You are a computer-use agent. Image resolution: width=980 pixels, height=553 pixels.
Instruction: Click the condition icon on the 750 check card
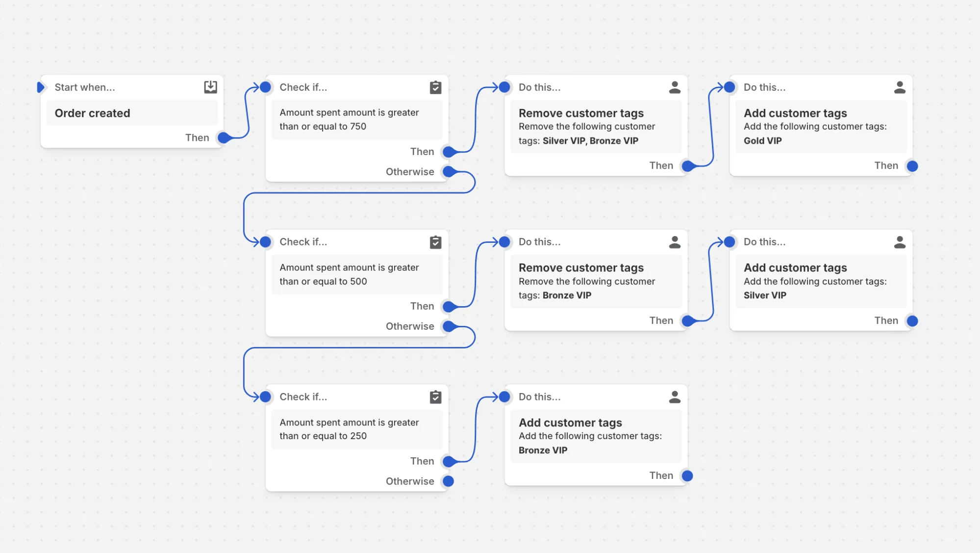pos(435,87)
